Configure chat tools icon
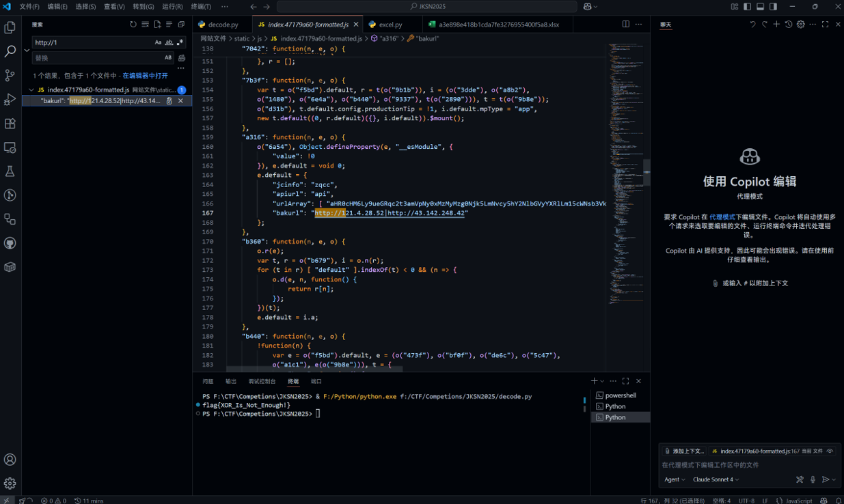844x504 pixels. pos(800,479)
